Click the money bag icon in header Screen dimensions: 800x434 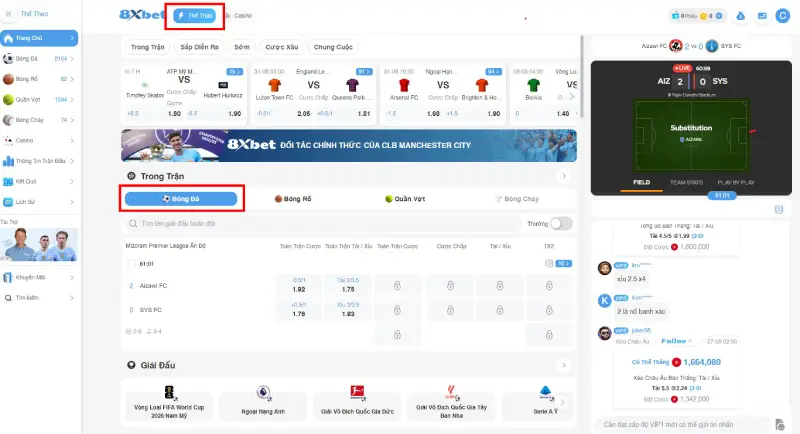coord(740,16)
